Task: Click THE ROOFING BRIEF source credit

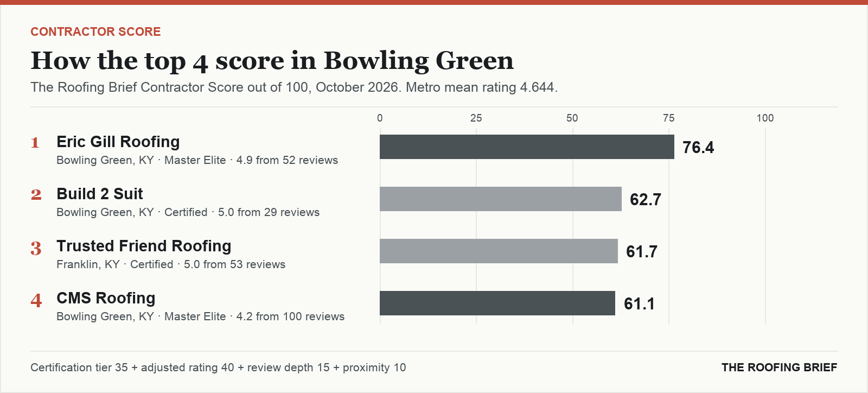Action: 780,367
